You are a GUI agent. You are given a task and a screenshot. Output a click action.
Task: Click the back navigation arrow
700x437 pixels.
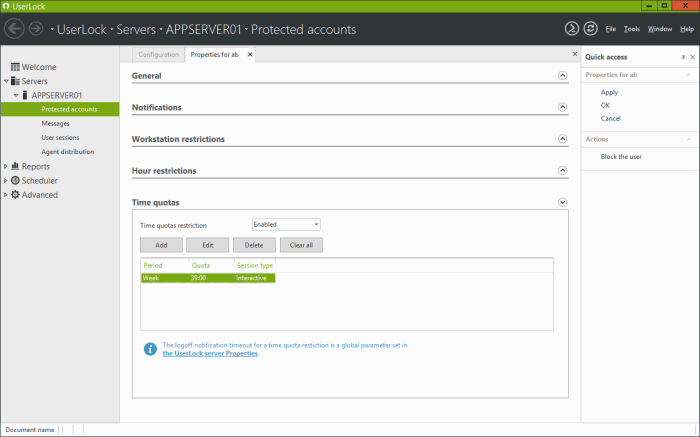(14, 29)
